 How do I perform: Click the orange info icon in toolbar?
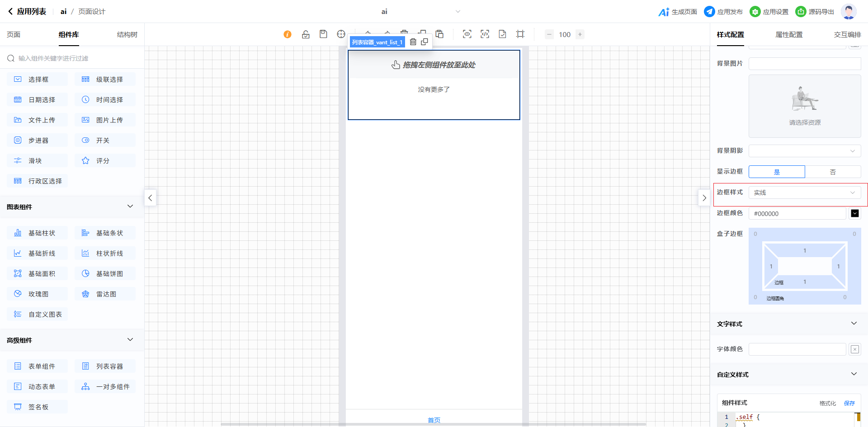288,34
